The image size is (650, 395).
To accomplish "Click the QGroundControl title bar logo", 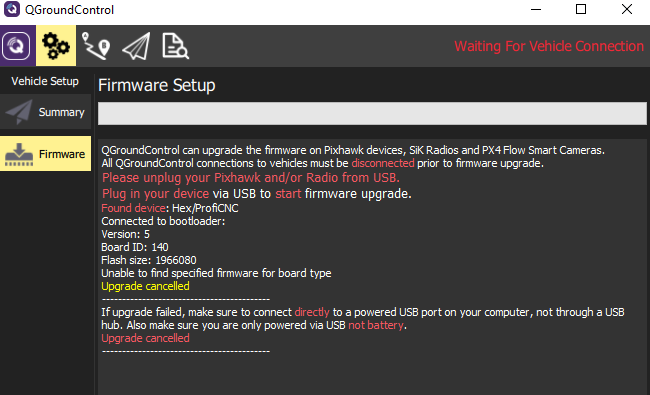I will tap(12, 9).
